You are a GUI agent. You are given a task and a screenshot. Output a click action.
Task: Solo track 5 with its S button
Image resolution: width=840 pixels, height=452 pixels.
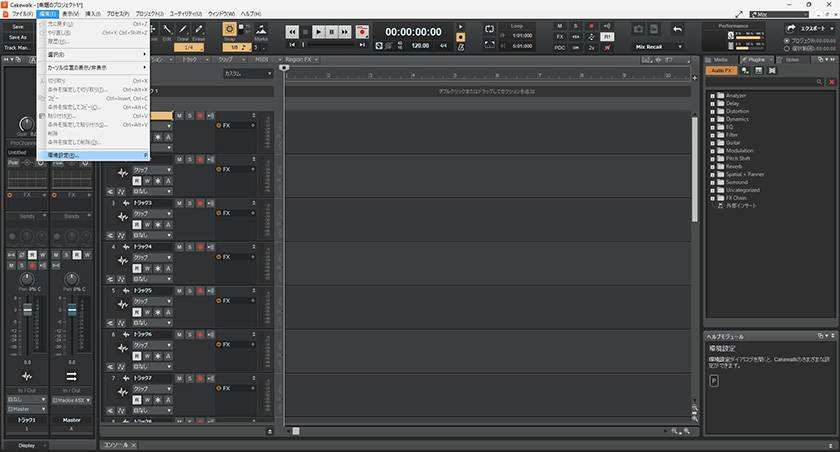pyautogui.click(x=189, y=290)
